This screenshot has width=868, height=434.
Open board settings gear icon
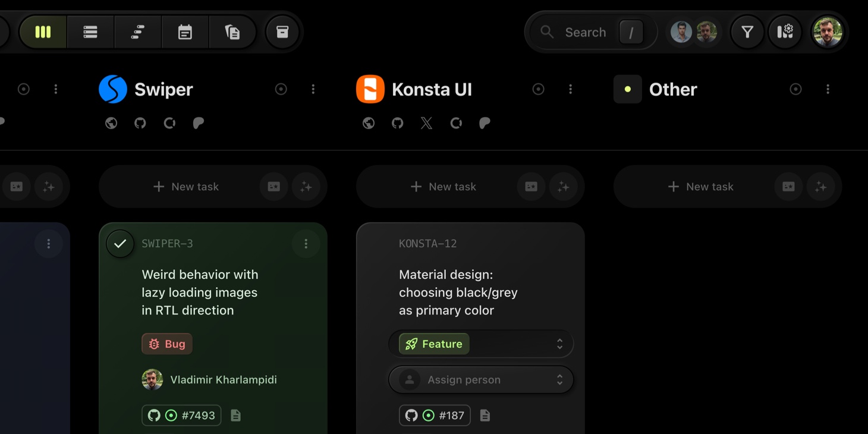[785, 32]
